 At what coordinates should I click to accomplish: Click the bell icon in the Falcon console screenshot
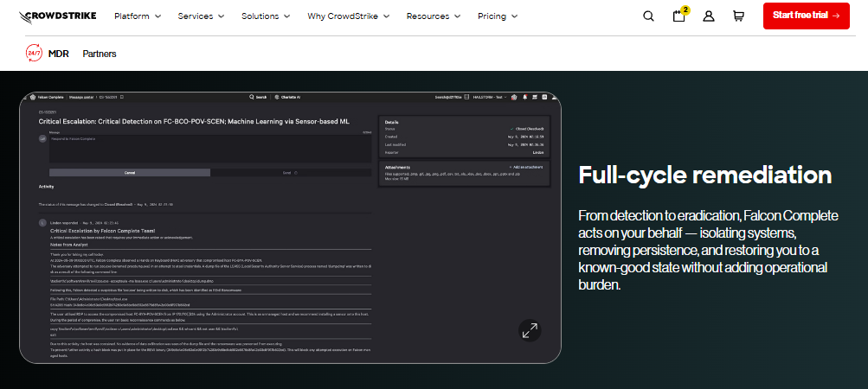point(524,97)
